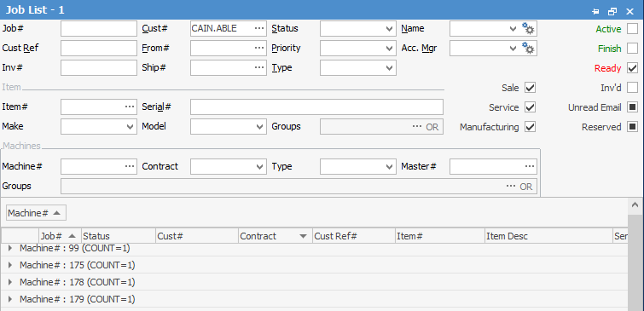Screen dimensions: 644x311
Task: Toggle the Reserved checkbox
Action: [x=633, y=127]
